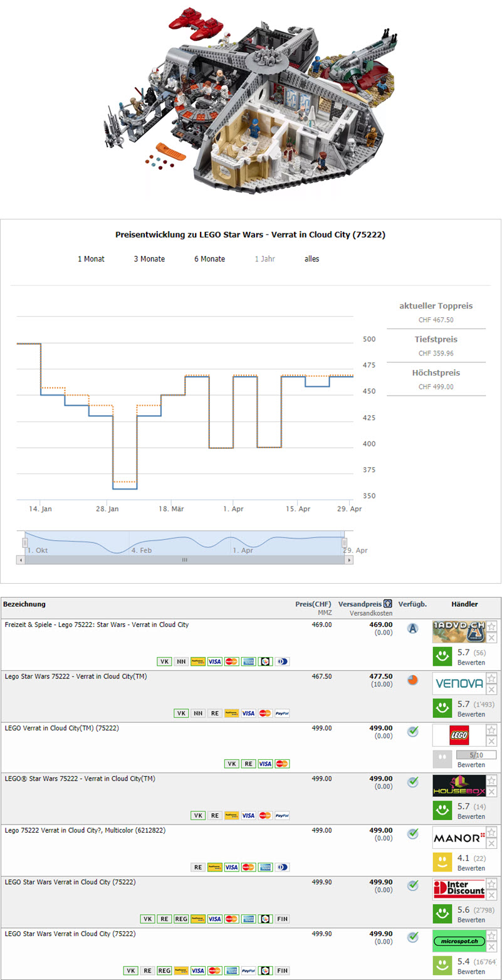502x980 pixels.
Task: Toggle the exclude X for LEGO merchant
Action: [492, 741]
